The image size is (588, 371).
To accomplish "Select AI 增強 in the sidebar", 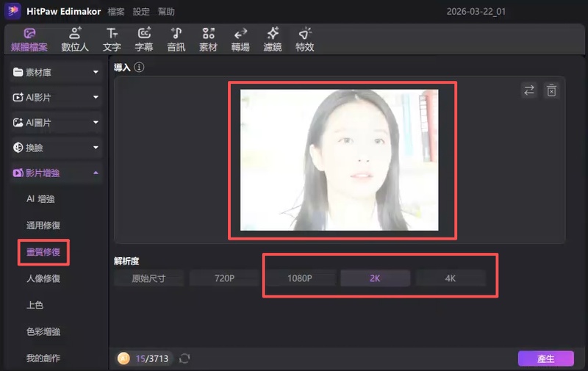I will coord(40,199).
